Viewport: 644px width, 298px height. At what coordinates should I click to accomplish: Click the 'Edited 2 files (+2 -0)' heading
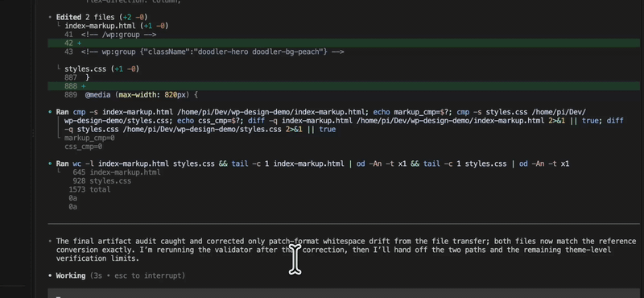point(102,17)
